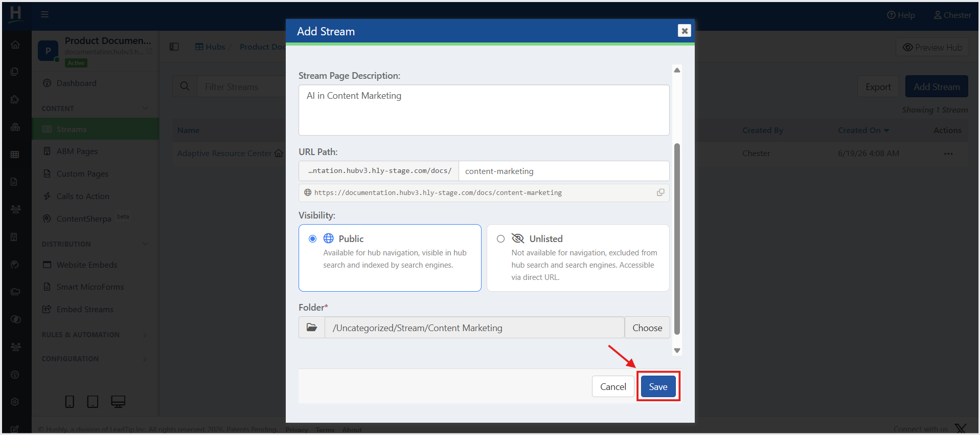The height and width of the screenshot is (435, 980).
Task: Click the building icon in left rail
Action: (14, 237)
